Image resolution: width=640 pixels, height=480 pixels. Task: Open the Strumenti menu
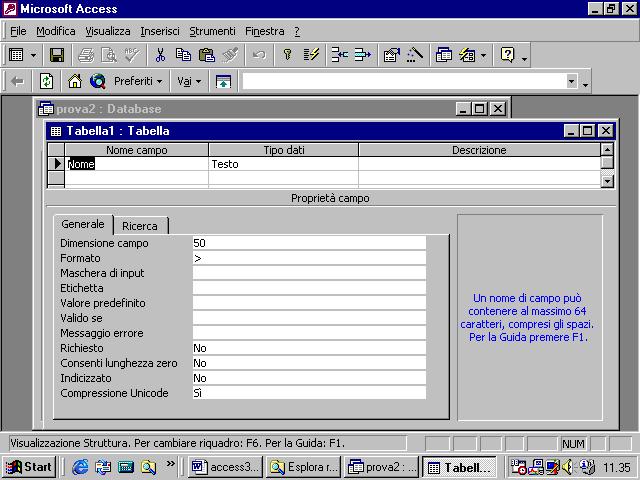(x=212, y=31)
